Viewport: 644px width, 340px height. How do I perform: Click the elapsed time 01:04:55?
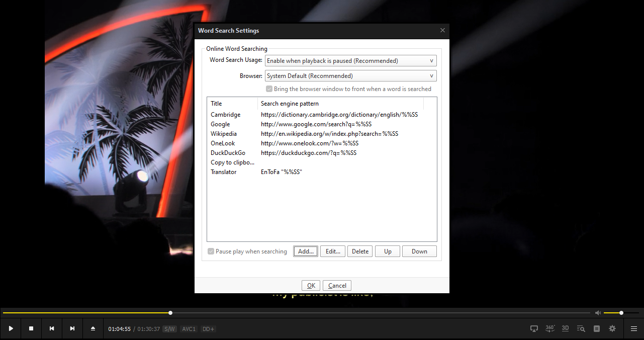pos(120,329)
